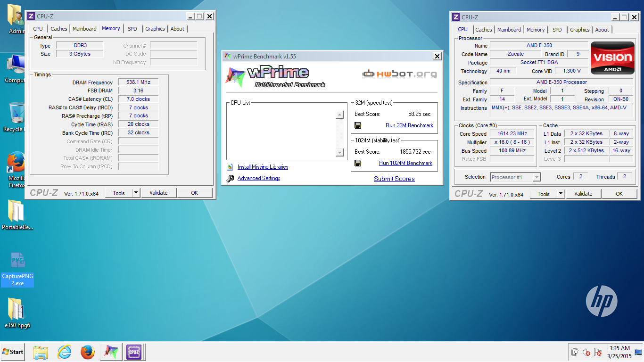The image size is (644, 362).
Task: Click Run 1024M Benchmark link
Action: click(x=405, y=163)
